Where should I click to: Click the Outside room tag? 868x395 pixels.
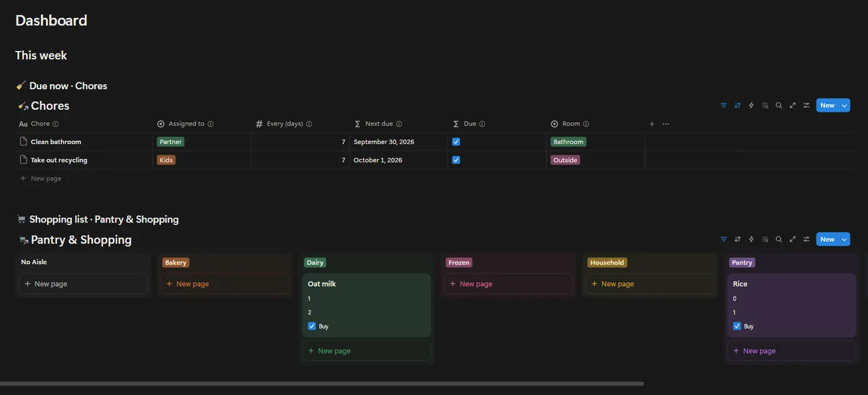(565, 160)
